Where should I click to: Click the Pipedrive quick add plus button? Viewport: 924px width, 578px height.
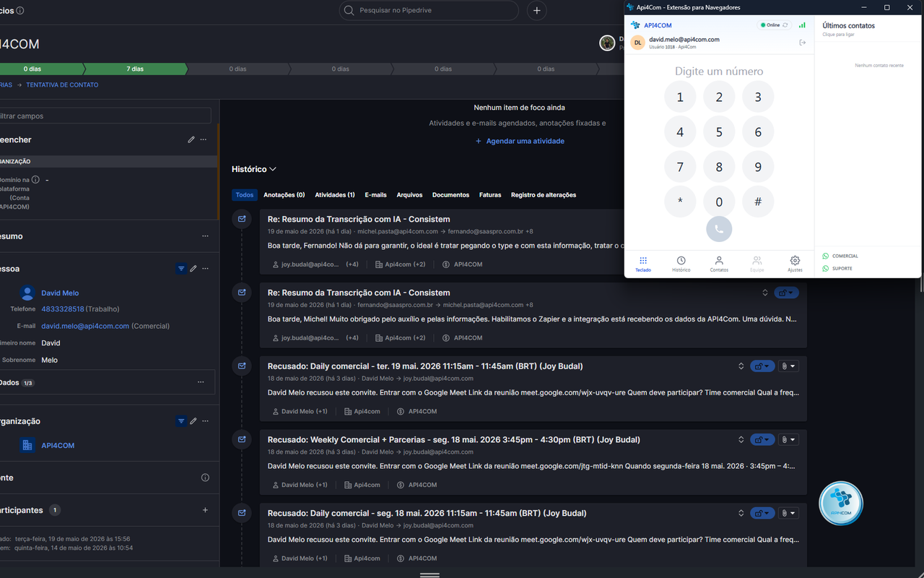coord(536,10)
